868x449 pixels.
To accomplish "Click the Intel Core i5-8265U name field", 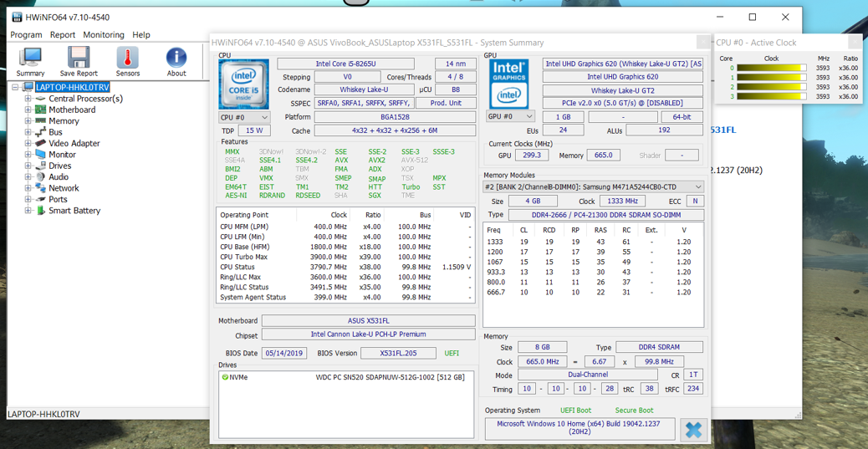I will pos(345,64).
